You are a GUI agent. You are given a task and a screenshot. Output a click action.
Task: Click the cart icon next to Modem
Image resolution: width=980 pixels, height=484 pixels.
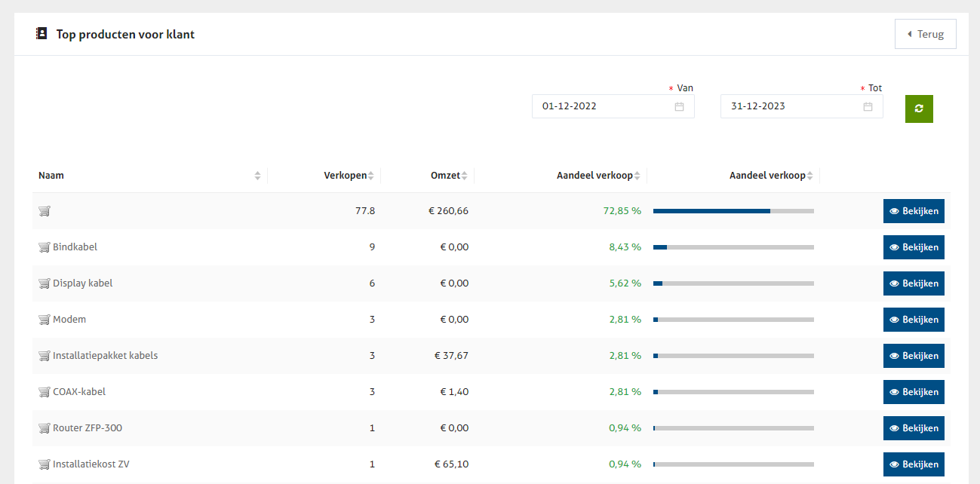44,320
